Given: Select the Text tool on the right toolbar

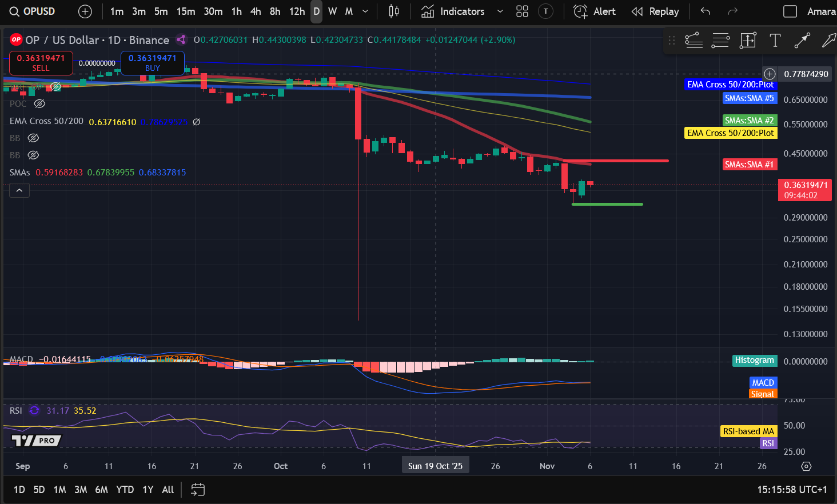Looking at the screenshot, I should point(775,41).
